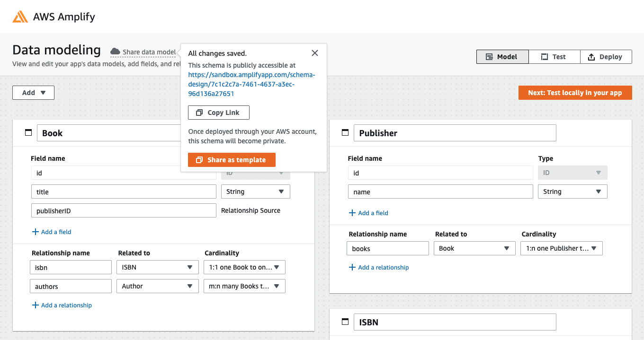This screenshot has height=340, width=644.
Task: Close the All changes saved popover
Action: [x=315, y=53]
